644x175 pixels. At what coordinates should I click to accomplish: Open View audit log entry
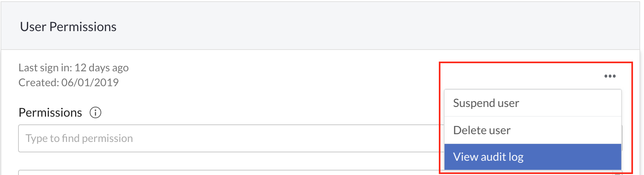pos(533,157)
